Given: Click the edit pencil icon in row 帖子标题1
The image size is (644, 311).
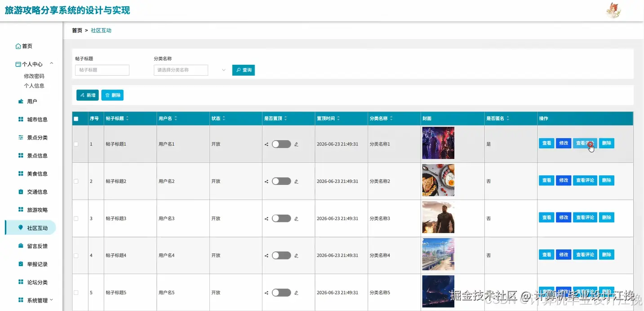Looking at the screenshot, I should 296,144.
